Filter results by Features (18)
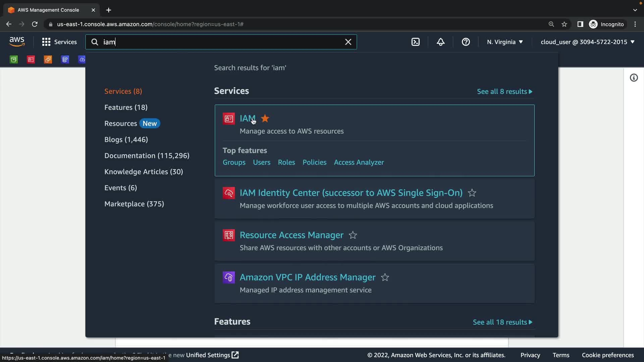Viewport: 644px width, 362px height. coord(126,107)
